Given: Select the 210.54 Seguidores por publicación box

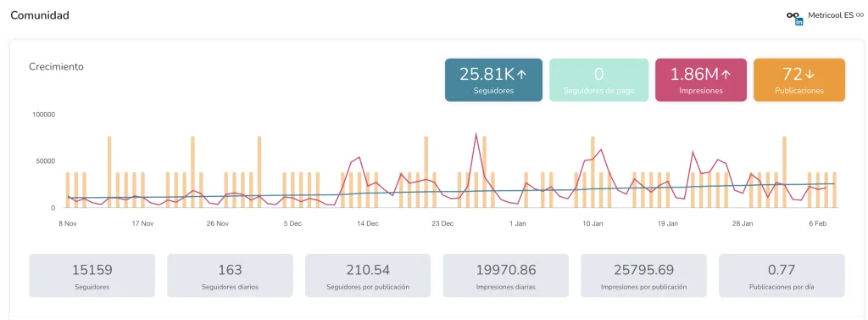Looking at the screenshot, I should pyautogui.click(x=368, y=276).
